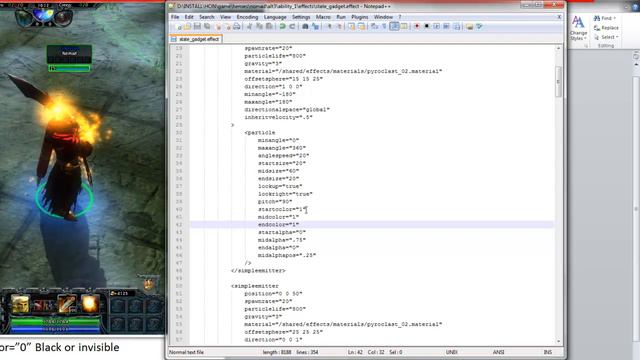Screen dimensions: 640x360
Task: Toggle Word Wrap toolbar button
Action: (x=374, y=27)
